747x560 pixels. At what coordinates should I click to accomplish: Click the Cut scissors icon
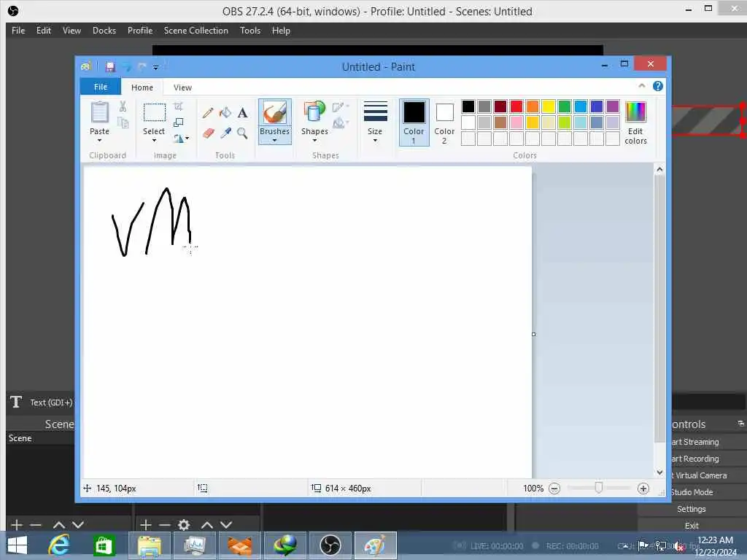[x=123, y=106]
